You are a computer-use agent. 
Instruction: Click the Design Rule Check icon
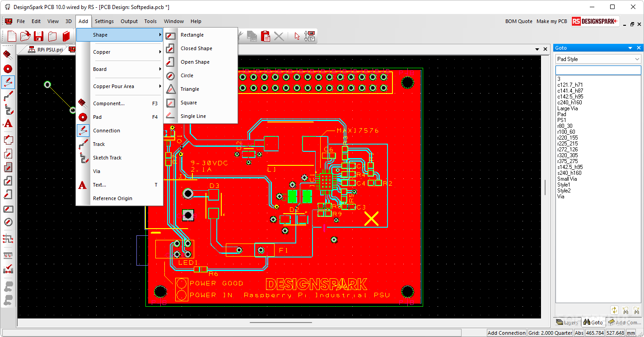(x=8, y=270)
